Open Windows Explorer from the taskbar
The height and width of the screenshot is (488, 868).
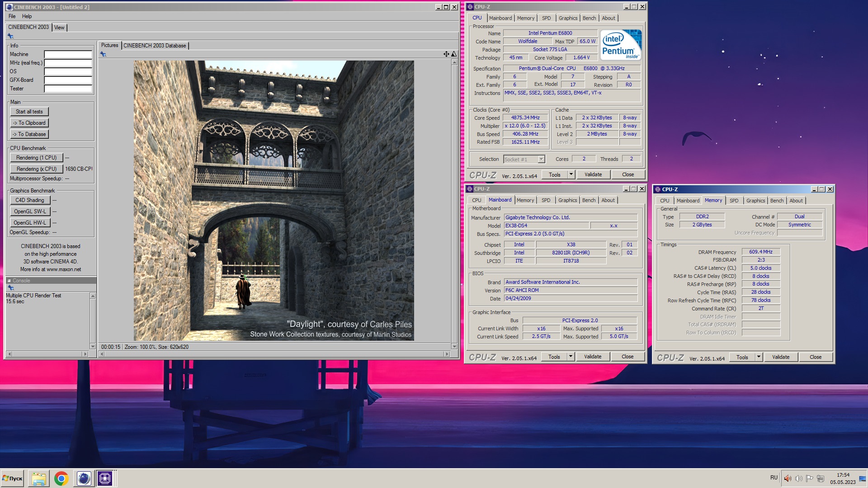[x=39, y=479]
